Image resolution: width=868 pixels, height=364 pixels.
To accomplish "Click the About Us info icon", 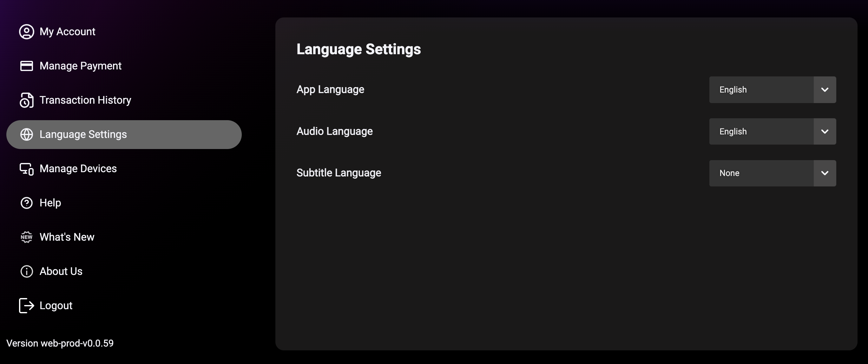I will tap(26, 271).
